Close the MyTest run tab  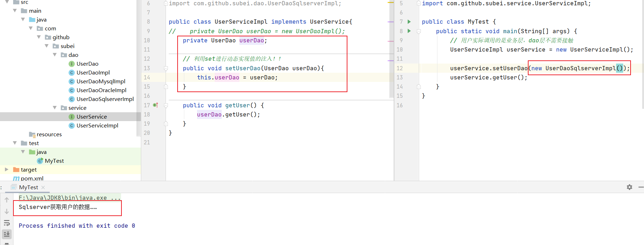click(43, 187)
